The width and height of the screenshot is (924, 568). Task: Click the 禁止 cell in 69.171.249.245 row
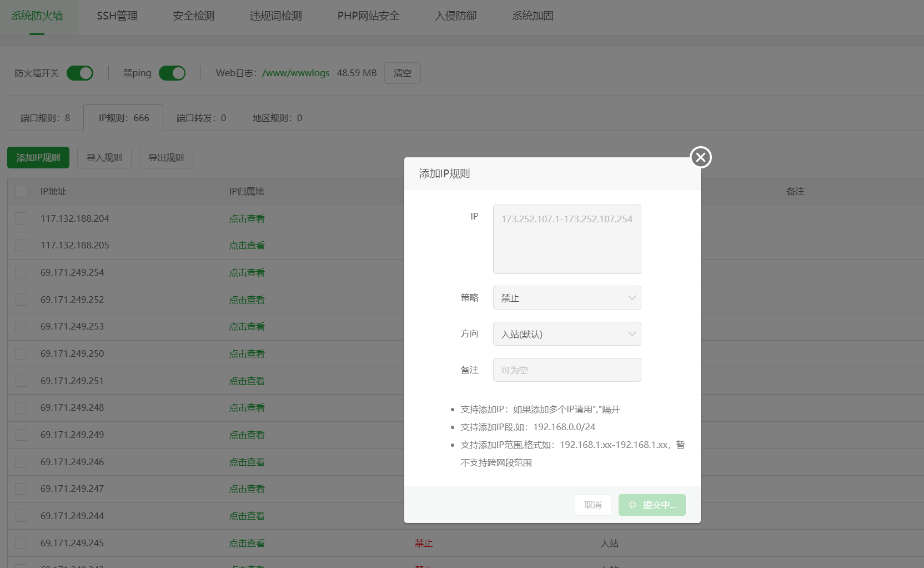coord(424,543)
